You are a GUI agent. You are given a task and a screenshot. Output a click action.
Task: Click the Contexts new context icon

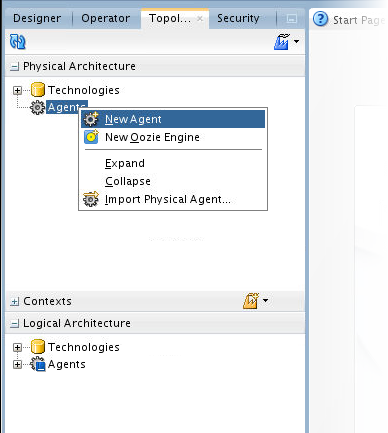[x=251, y=301]
